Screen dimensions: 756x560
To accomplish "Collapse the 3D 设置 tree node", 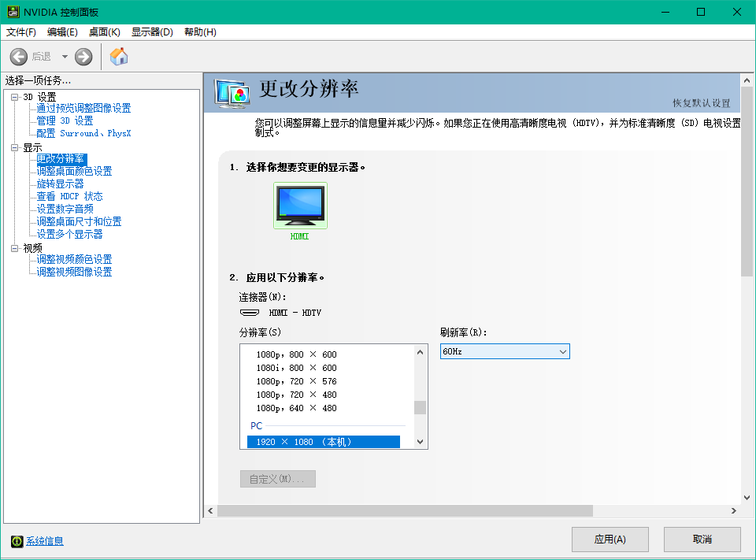I will [x=14, y=97].
